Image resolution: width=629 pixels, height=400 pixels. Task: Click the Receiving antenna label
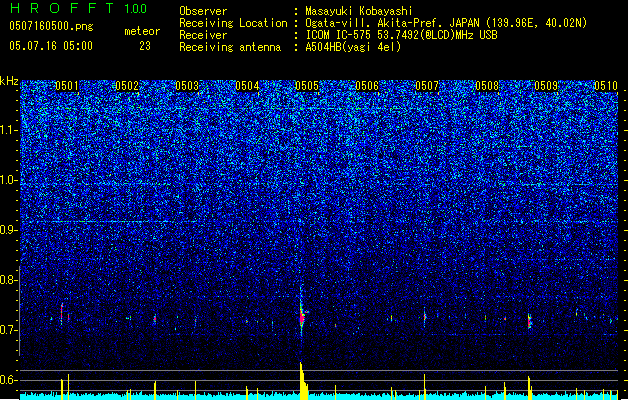(230, 47)
